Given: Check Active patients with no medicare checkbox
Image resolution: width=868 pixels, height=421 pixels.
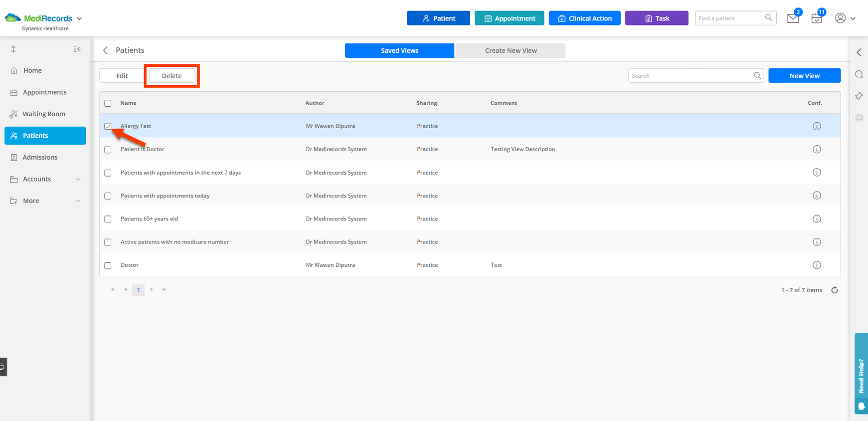Looking at the screenshot, I should coord(108,242).
